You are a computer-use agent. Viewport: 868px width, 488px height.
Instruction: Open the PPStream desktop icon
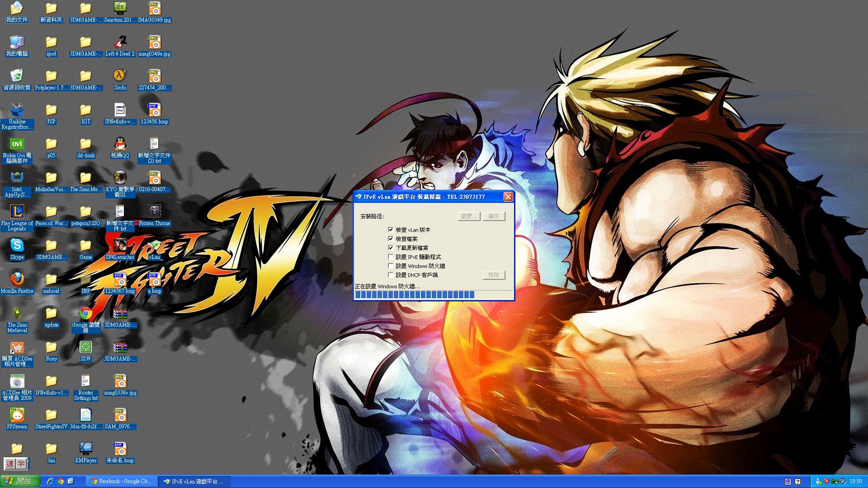[17, 415]
